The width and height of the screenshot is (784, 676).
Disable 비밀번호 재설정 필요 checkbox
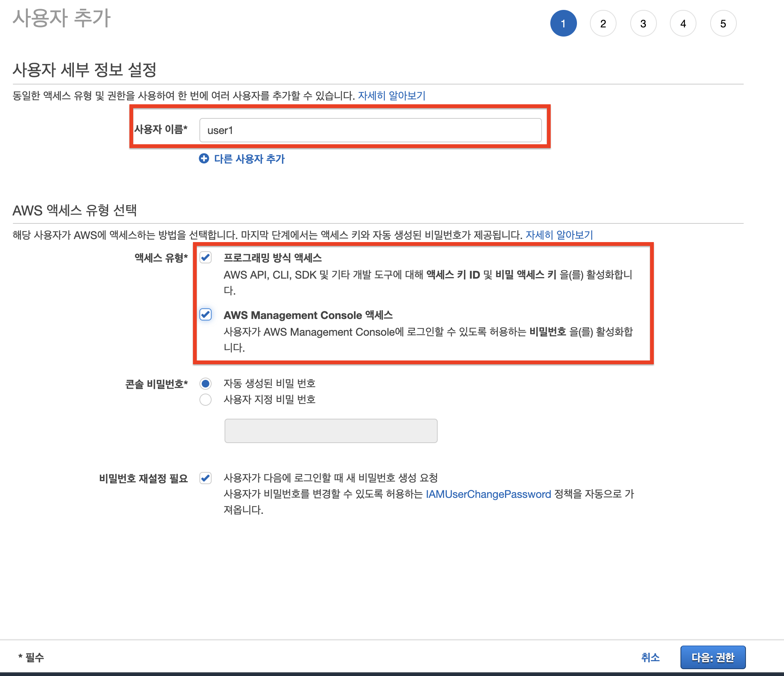click(x=206, y=478)
